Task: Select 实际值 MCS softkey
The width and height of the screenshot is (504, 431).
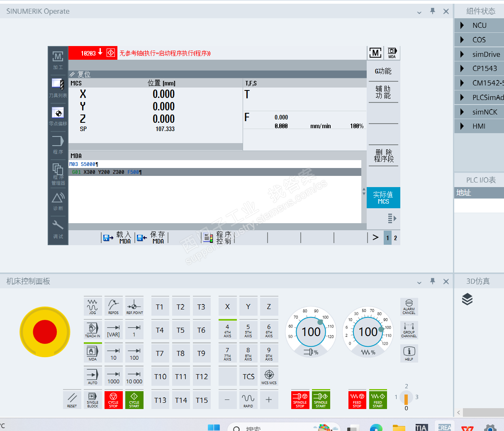Action: [x=383, y=197]
